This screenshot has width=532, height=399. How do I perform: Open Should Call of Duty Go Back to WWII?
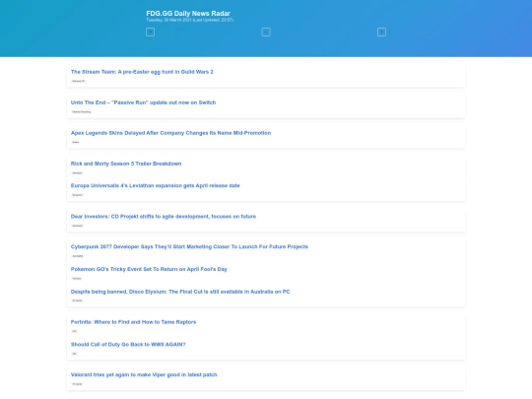128,345
